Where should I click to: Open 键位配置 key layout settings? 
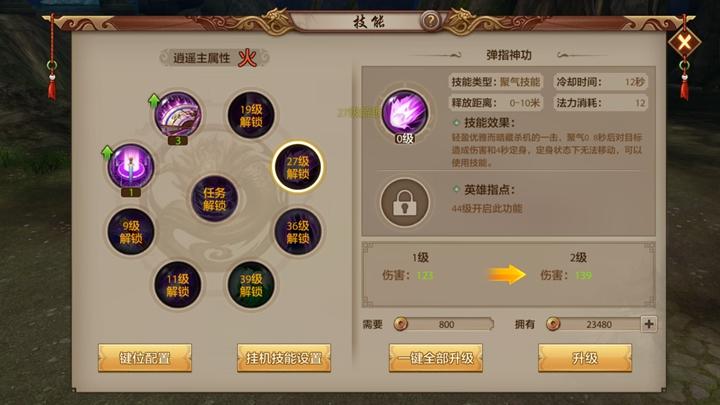click(x=145, y=358)
